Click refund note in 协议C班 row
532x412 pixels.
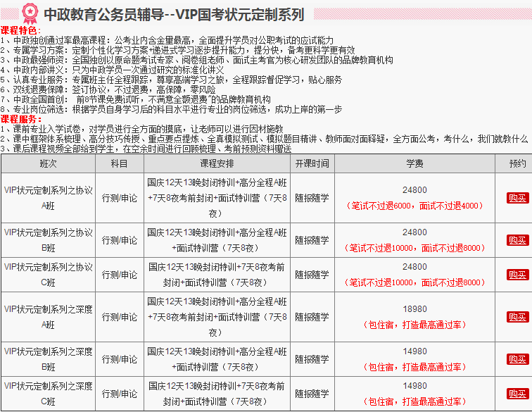coord(414,282)
